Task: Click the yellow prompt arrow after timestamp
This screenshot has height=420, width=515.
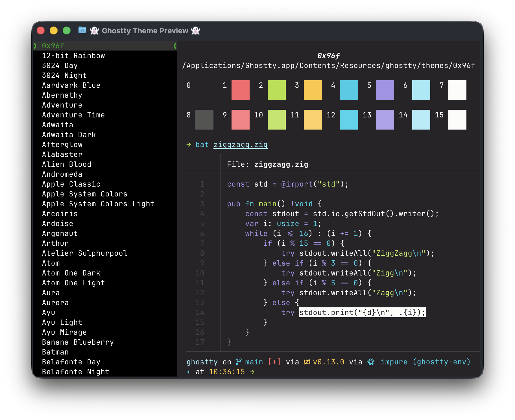Action: [252, 372]
